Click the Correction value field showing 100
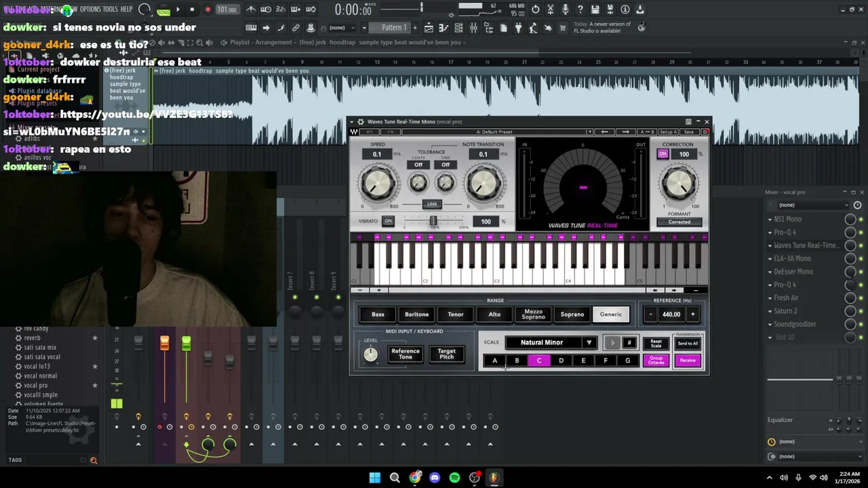Screen dimensions: 868x488 point(684,154)
